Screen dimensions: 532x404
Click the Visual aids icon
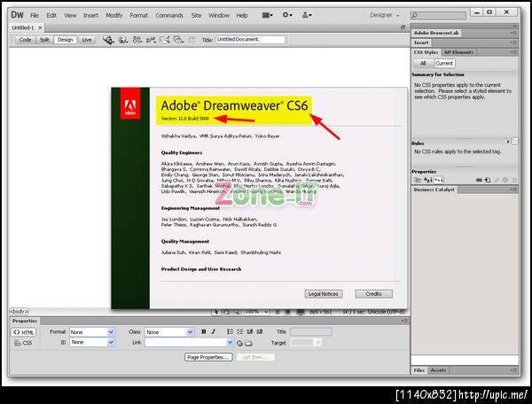(178, 40)
